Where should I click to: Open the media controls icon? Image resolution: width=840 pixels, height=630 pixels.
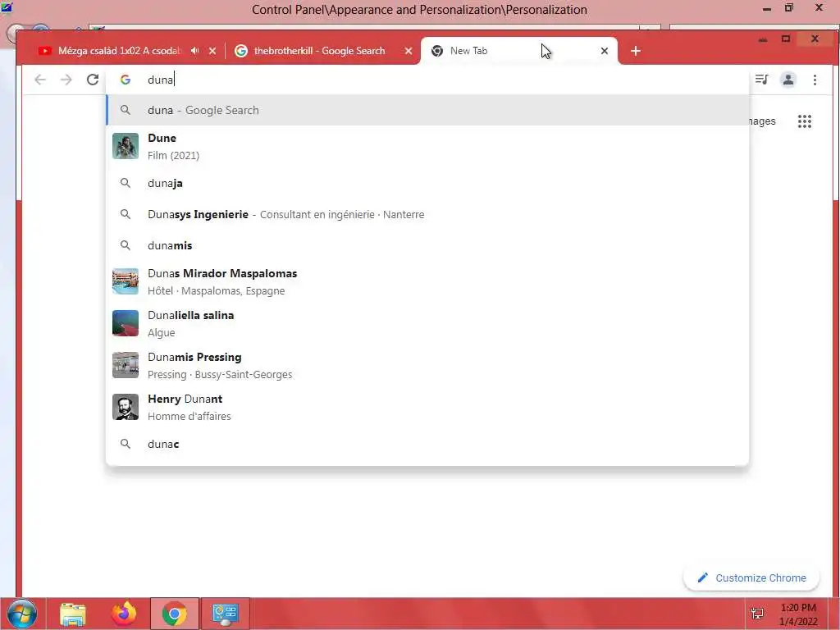point(762,80)
